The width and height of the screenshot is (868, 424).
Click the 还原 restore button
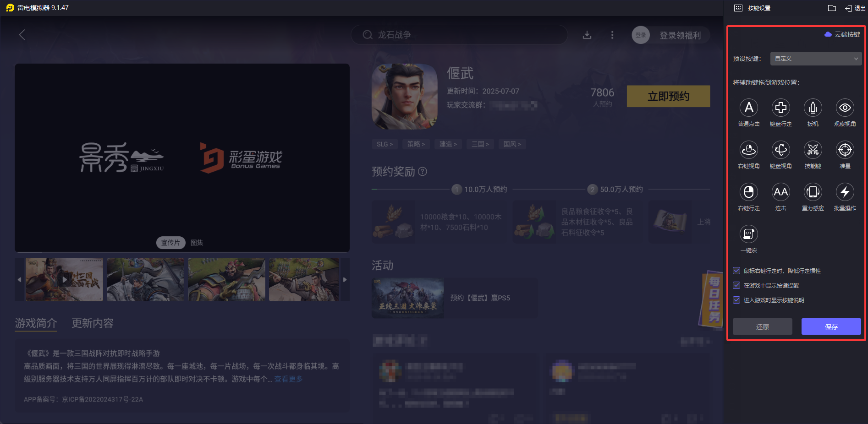click(762, 326)
